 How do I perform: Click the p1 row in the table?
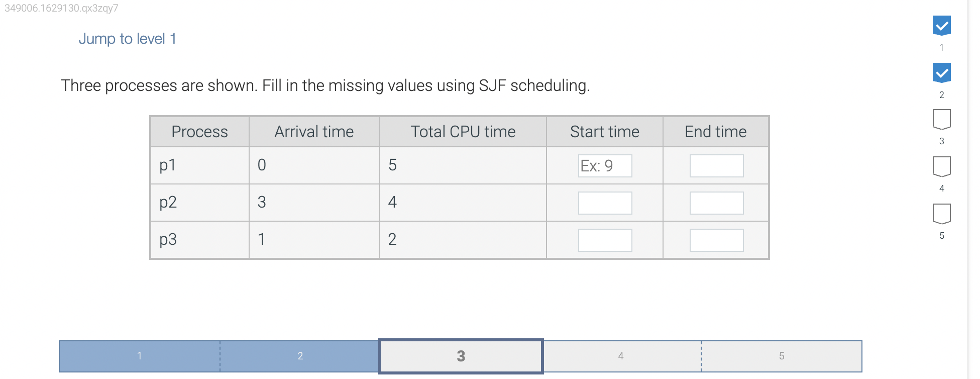pos(199,165)
